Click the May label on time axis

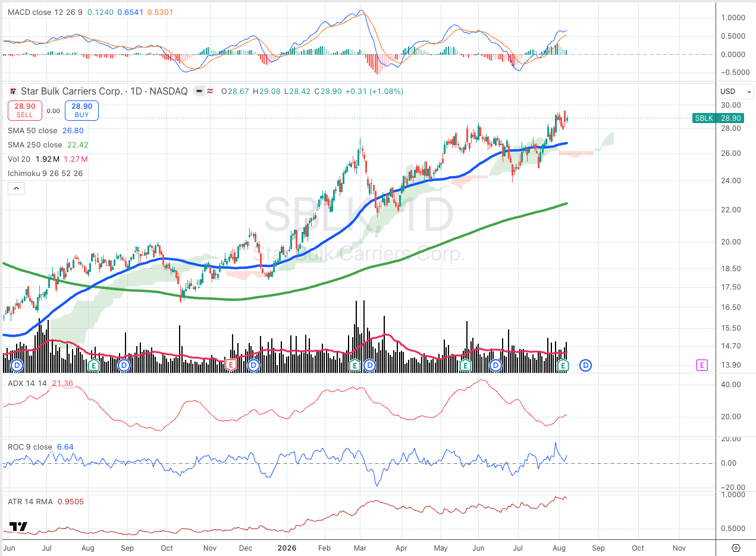[x=441, y=548]
